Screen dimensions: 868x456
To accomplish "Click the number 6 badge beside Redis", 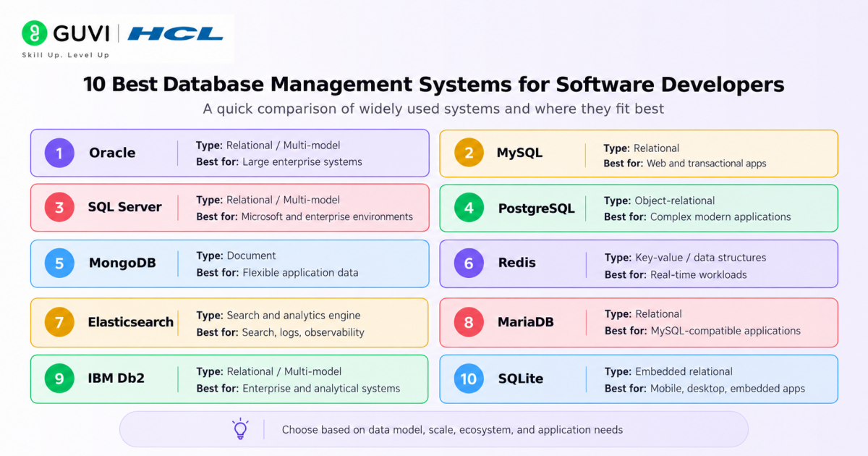I will (469, 263).
